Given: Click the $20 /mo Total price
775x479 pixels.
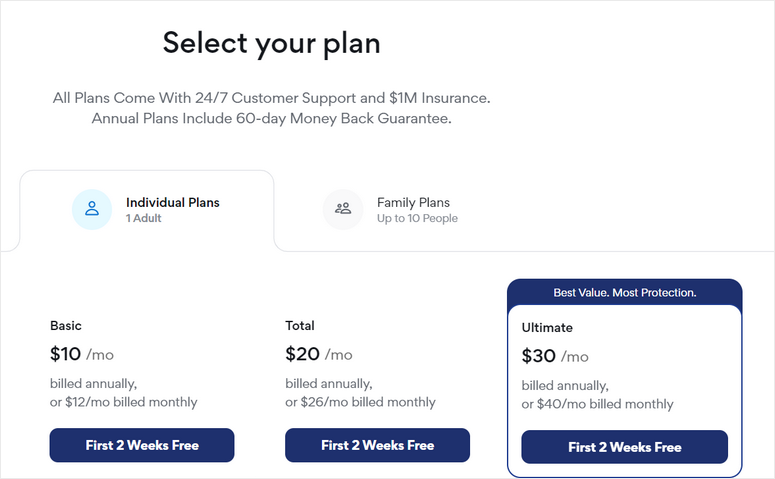Looking at the screenshot, I should click(x=318, y=354).
